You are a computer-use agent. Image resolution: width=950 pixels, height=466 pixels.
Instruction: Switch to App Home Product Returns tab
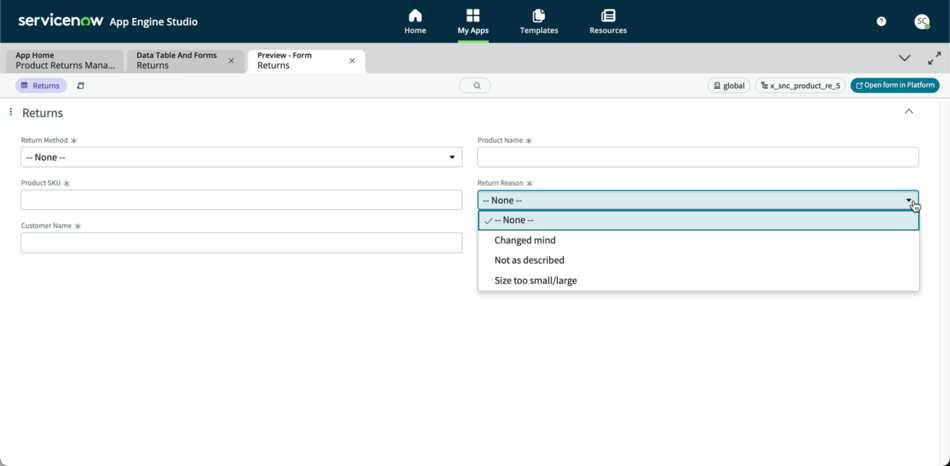pyautogui.click(x=65, y=61)
